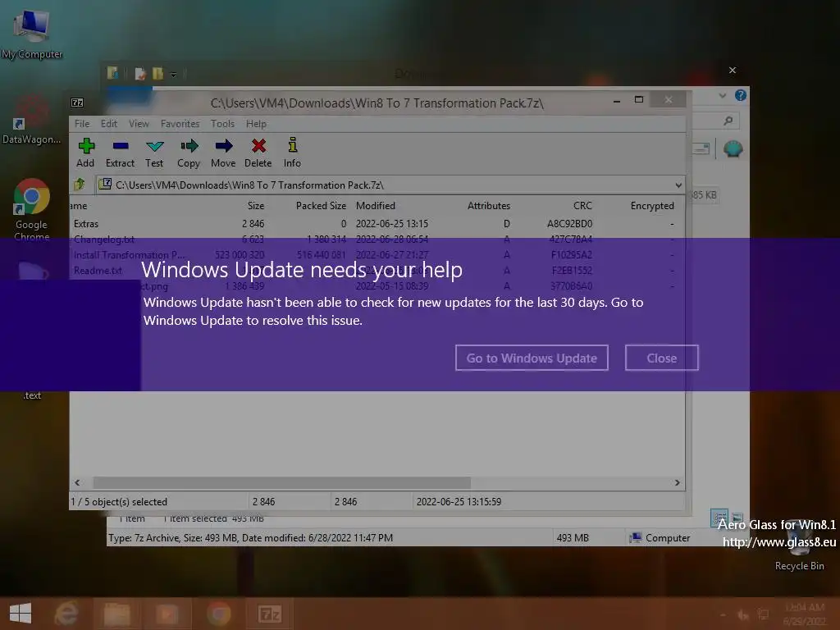Screen dimensions: 840x630
Task: Select the Extras folder row
Action: (x=377, y=224)
